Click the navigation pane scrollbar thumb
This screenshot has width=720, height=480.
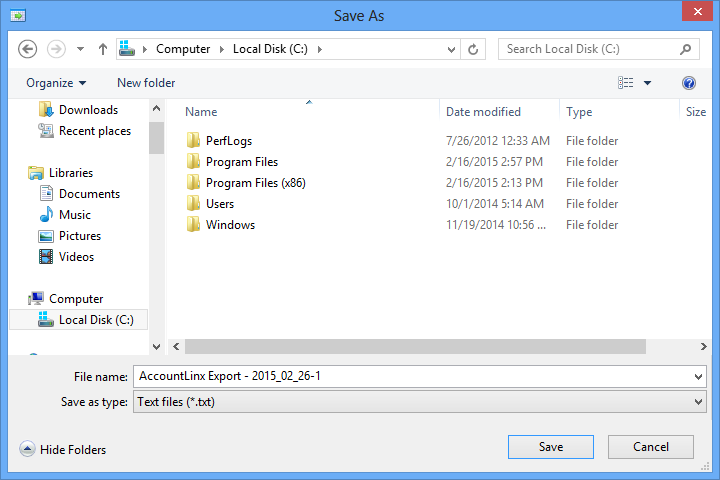[x=157, y=138]
